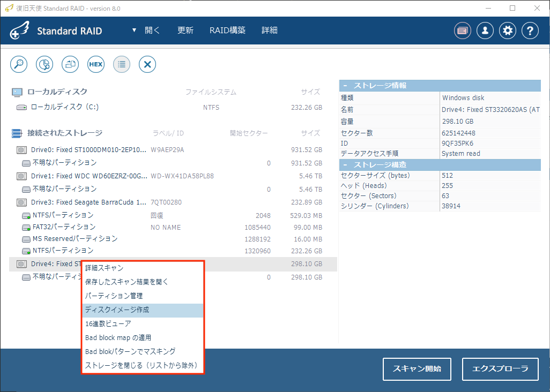This screenshot has height=392, width=550.
Task: Open the HEX viewer icon
Action: tap(96, 64)
